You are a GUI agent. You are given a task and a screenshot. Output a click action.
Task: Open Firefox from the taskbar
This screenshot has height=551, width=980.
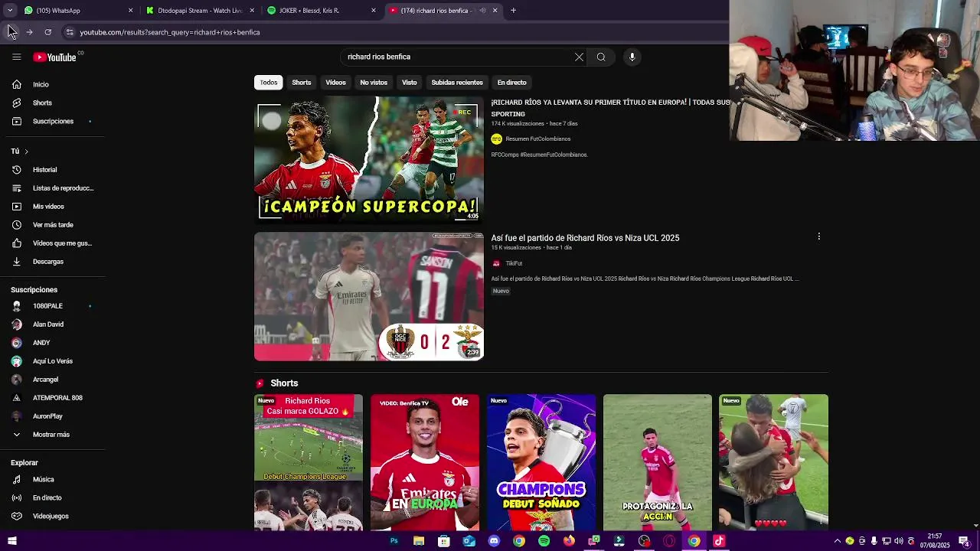569,541
